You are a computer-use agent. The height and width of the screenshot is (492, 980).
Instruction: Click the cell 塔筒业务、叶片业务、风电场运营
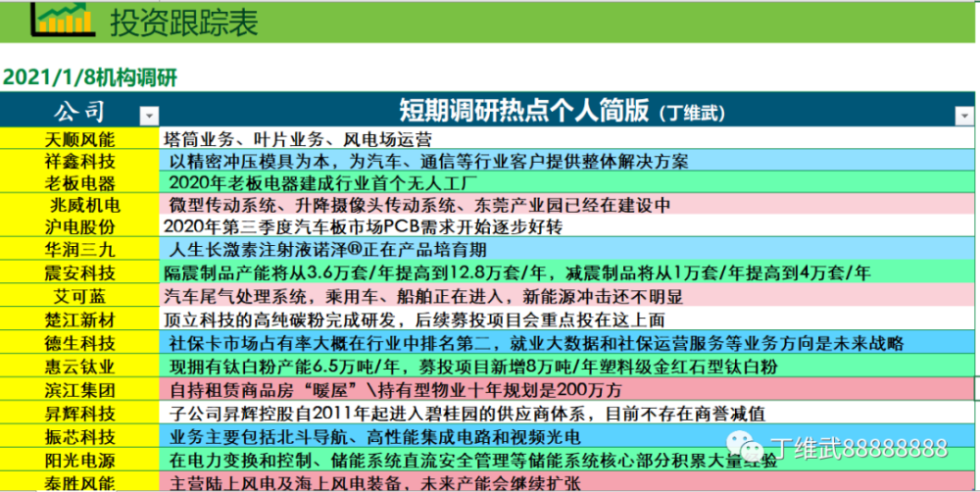567,139
